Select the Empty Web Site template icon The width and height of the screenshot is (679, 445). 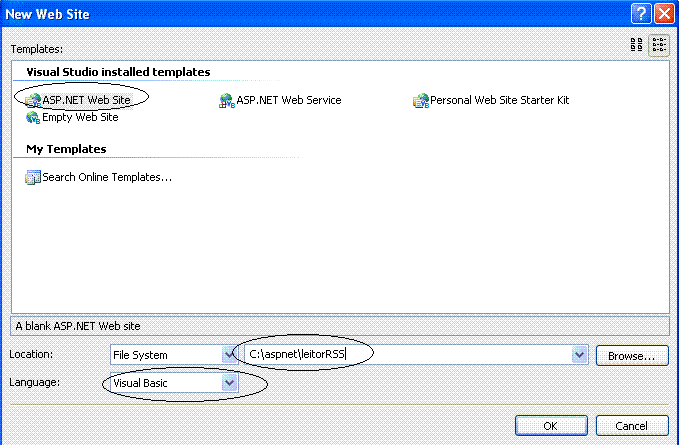pos(33,117)
